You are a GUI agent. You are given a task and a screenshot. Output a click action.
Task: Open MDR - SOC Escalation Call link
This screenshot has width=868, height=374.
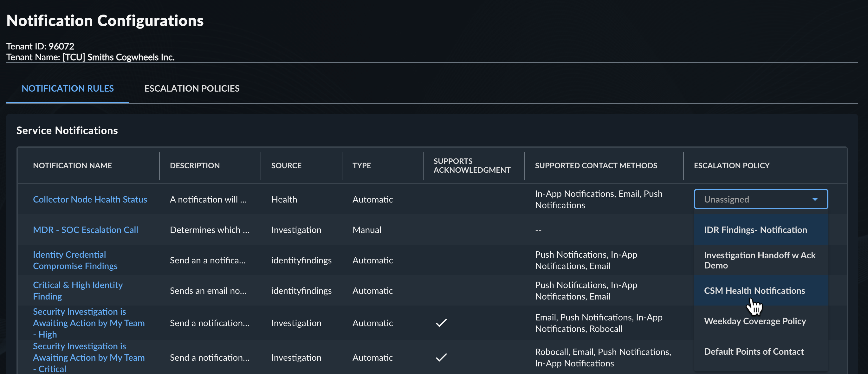pyautogui.click(x=86, y=230)
